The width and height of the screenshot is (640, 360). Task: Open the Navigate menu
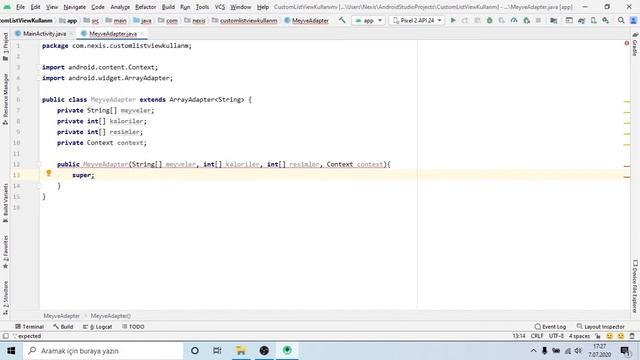(x=75, y=7)
